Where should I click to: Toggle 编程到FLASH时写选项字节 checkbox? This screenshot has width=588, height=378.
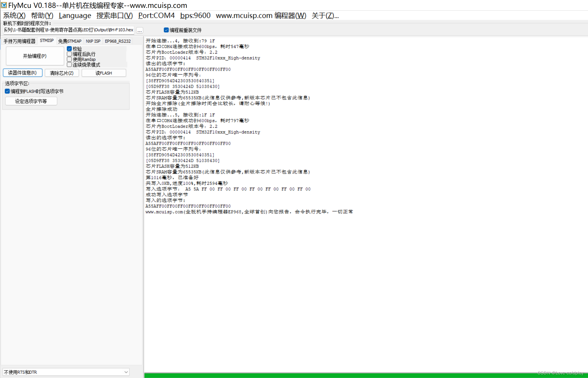click(34, 91)
